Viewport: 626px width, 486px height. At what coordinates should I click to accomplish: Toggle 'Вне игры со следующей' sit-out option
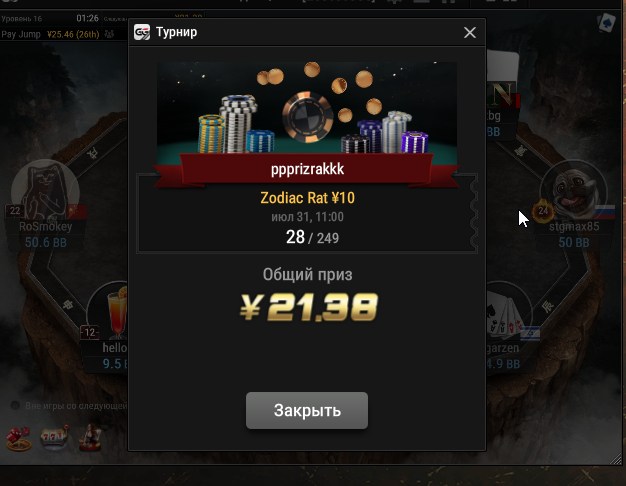[x=16, y=405]
